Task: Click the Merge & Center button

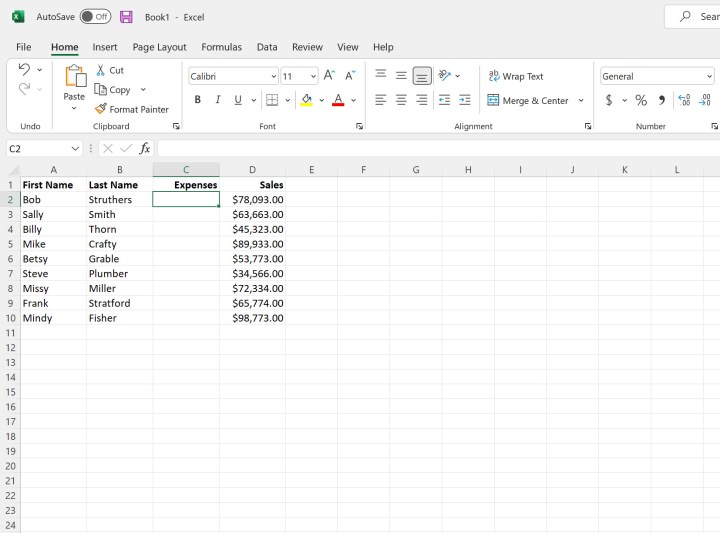Action: tap(528, 100)
